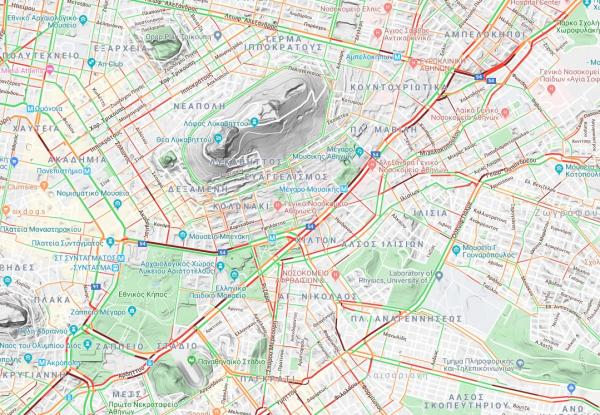Open the Τμήμα Πληροφορικής και Τηλεπικοινωνιών marker
The image size is (600, 415).
pos(520,363)
